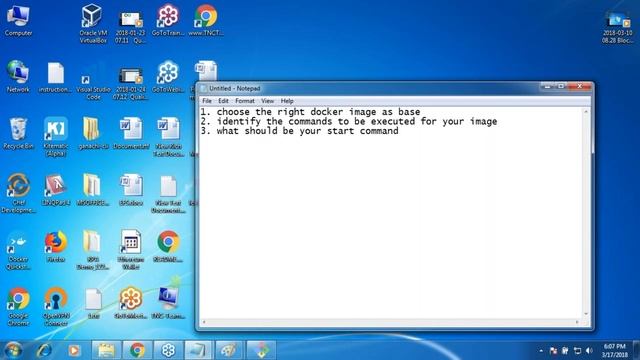Select the Google Chrome desktop shortcut
This screenshot has width=640, height=360.
click(x=18, y=307)
